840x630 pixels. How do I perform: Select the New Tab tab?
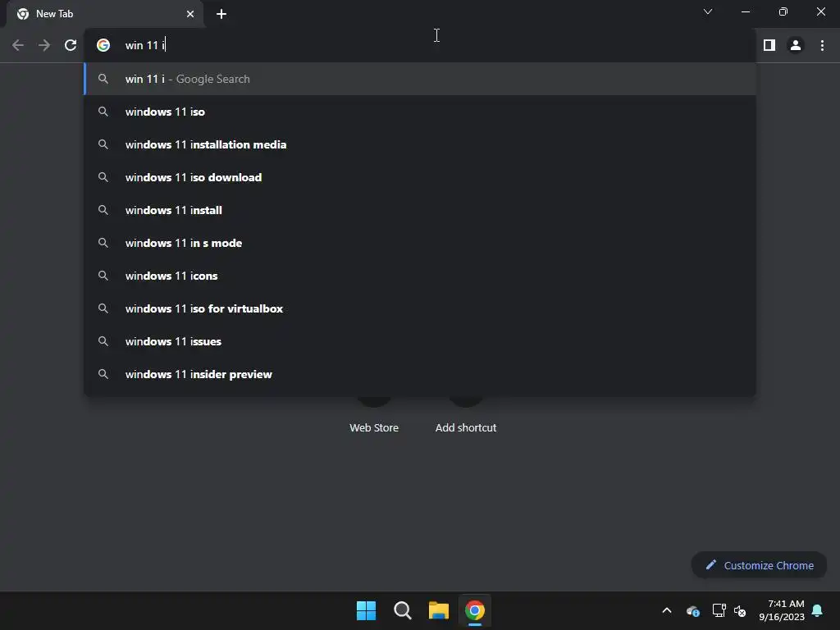[106, 14]
